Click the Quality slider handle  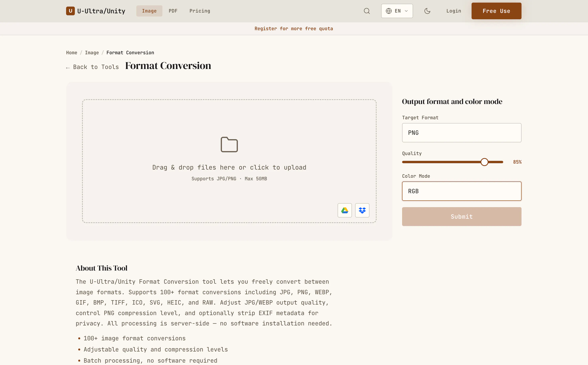click(x=484, y=162)
